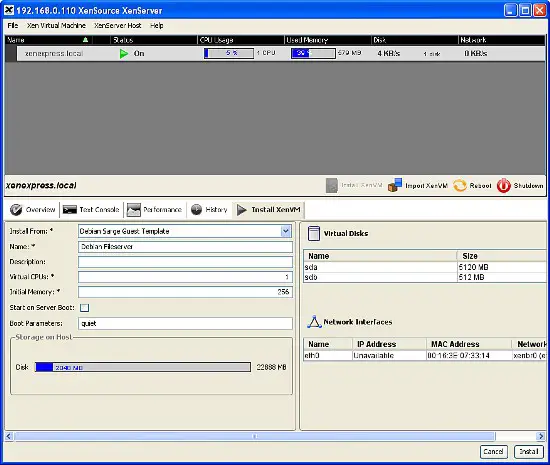Click the XenServer title bar app icon
The image size is (550, 465).
[9, 10]
